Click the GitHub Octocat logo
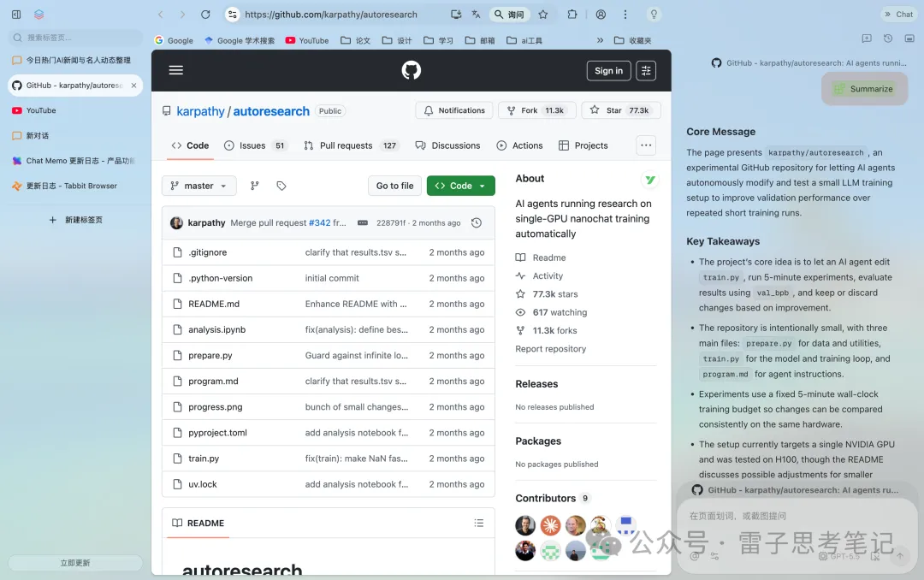 point(412,70)
